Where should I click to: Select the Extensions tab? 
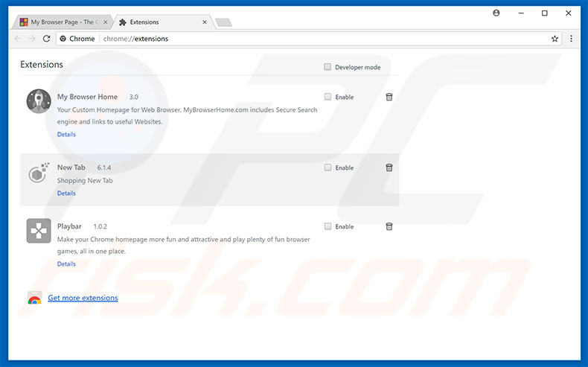(162, 22)
